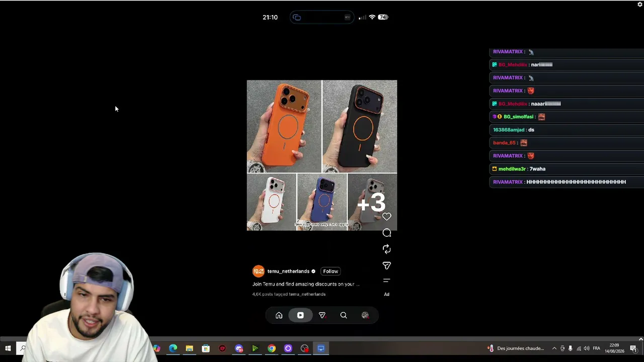Select the Reels tab in bottom navigation
Viewport: 644px width, 362px height.
[x=300, y=315]
